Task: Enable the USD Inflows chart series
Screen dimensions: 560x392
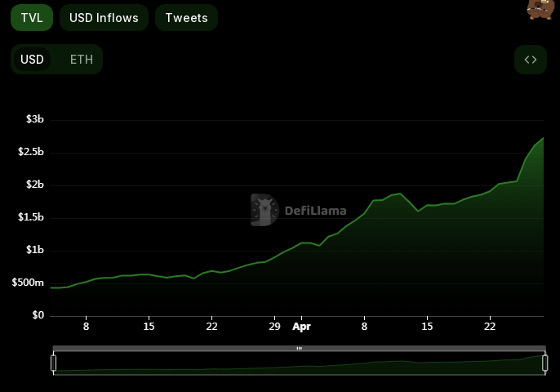Action: point(104,17)
